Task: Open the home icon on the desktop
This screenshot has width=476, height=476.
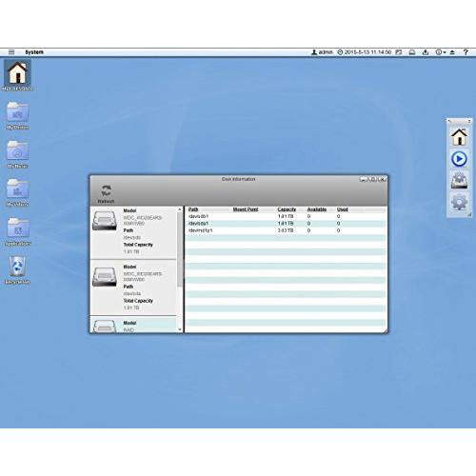Action: click(17, 76)
